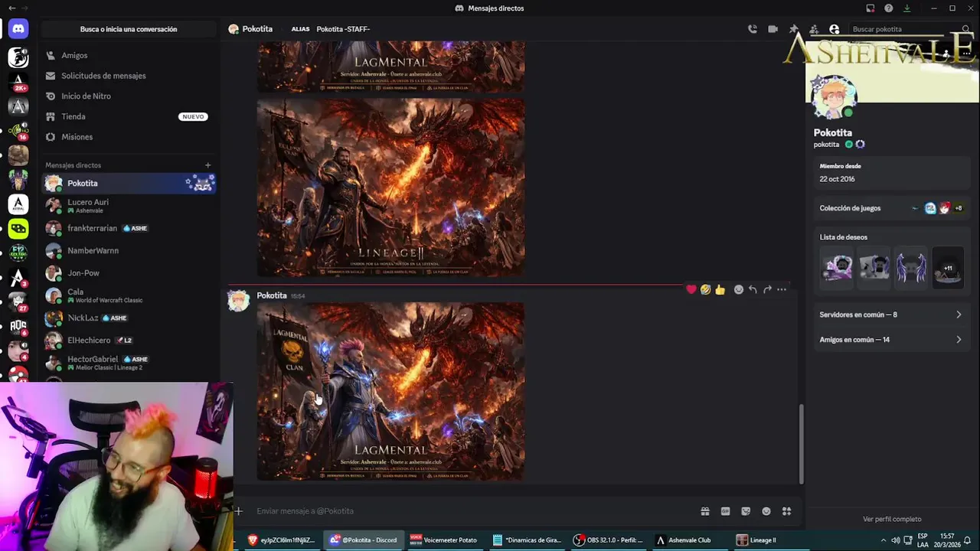Open the GIF picker
Screen dimensions: 980x551
click(725, 511)
